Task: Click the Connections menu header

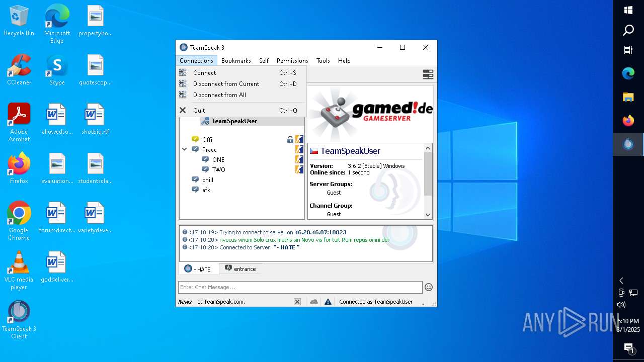Action: 196,60
